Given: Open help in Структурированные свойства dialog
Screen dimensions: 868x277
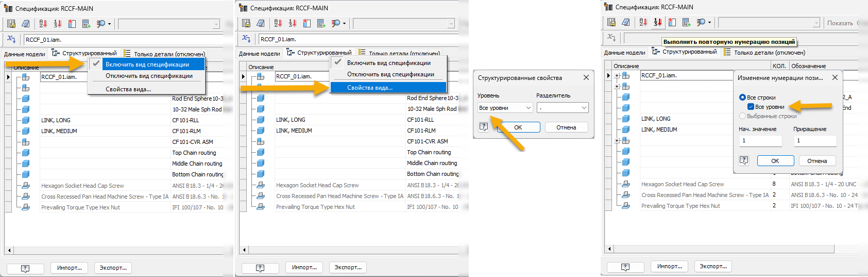Looking at the screenshot, I should [484, 127].
